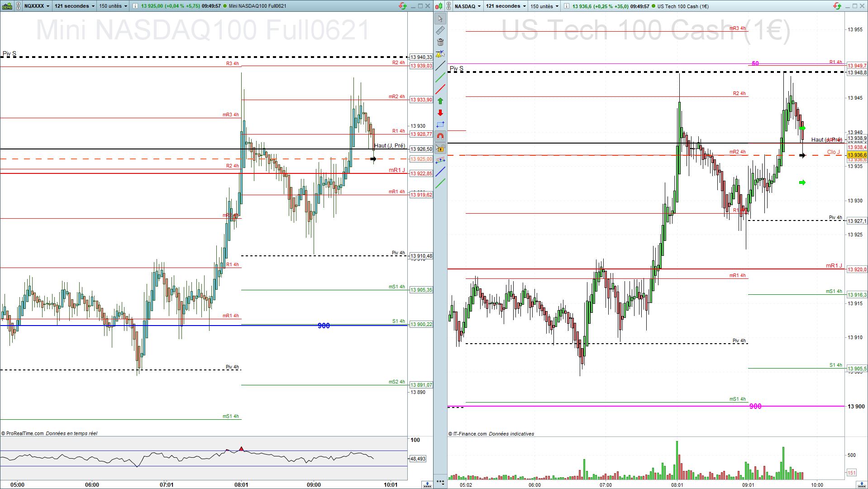This screenshot has height=489, width=868.
Task: Open the left chart info icon
Action: pyautogui.click(x=135, y=6)
